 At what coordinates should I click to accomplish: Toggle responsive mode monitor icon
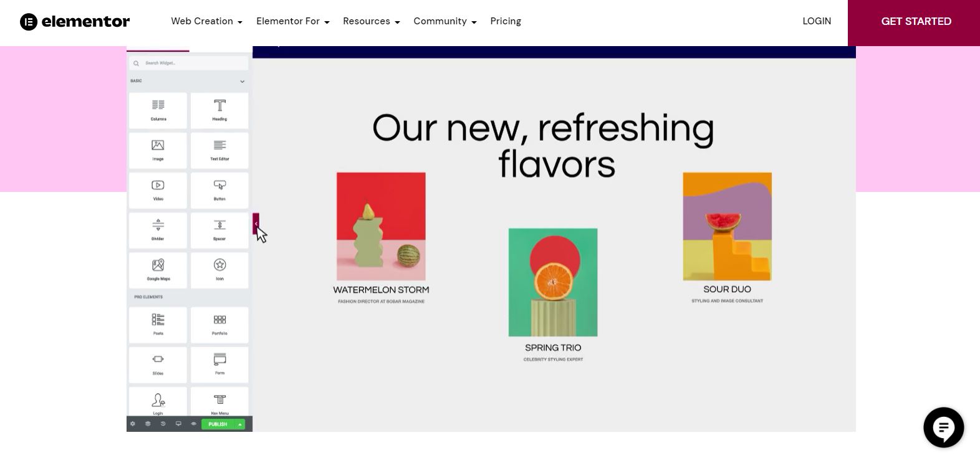click(178, 424)
